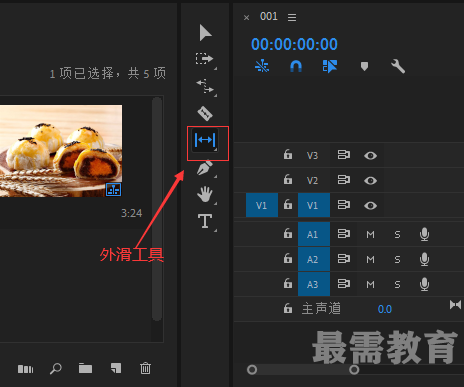Create a new bin folder
The height and width of the screenshot is (387, 464).
[85, 368]
